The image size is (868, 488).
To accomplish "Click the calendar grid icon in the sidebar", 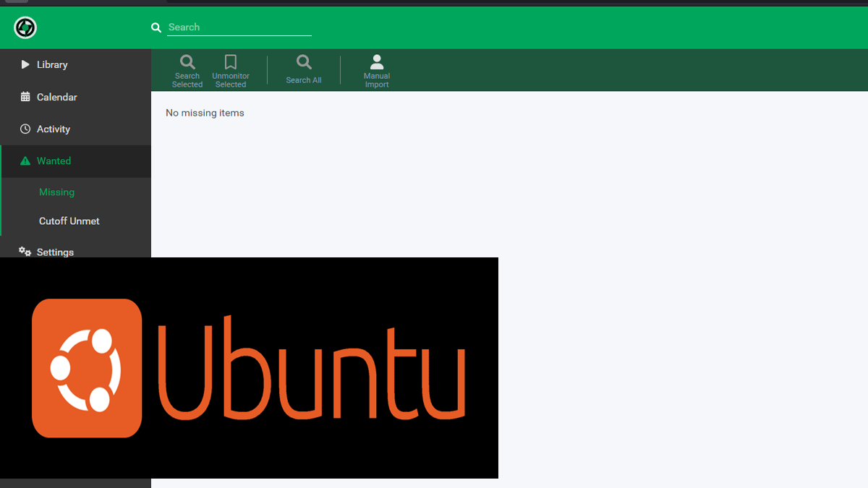I will [25, 97].
